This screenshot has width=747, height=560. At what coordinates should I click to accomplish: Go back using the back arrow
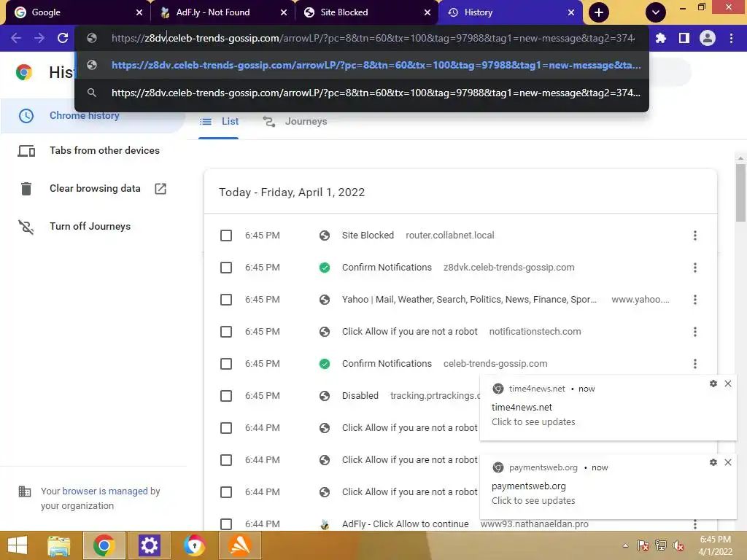16,38
